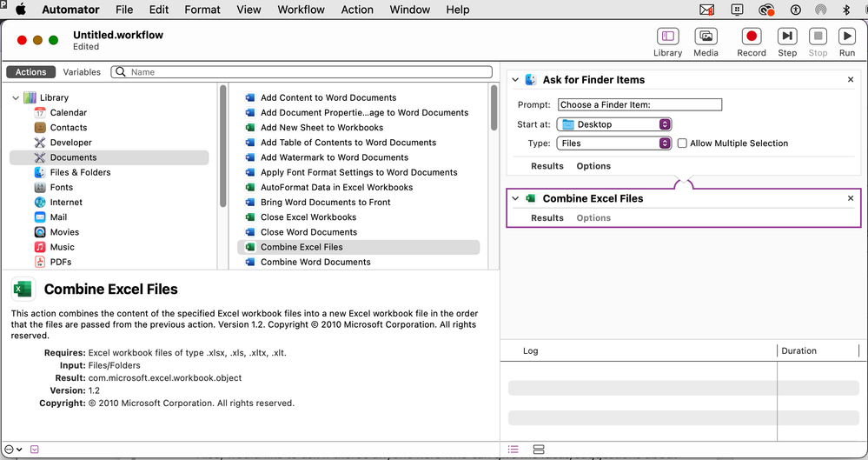This screenshot has width=868, height=460.
Task: Show Results of Combine Excel Files
Action: [x=547, y=217]
